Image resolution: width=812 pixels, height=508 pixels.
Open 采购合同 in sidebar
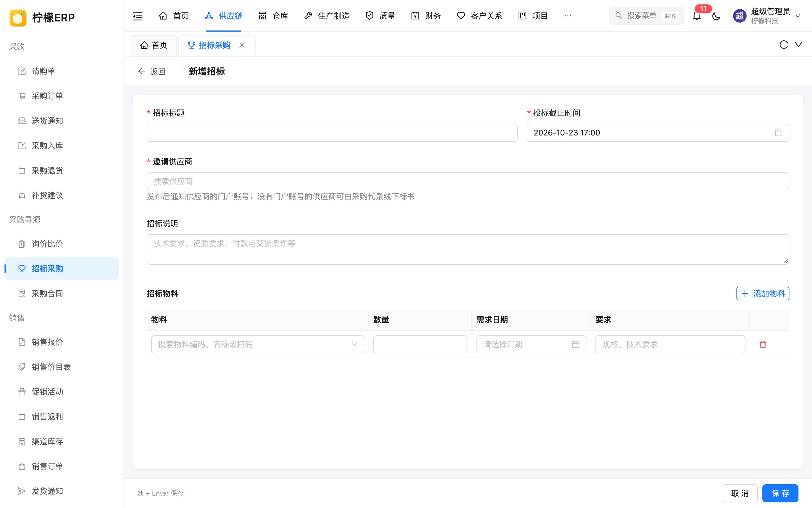61,294
